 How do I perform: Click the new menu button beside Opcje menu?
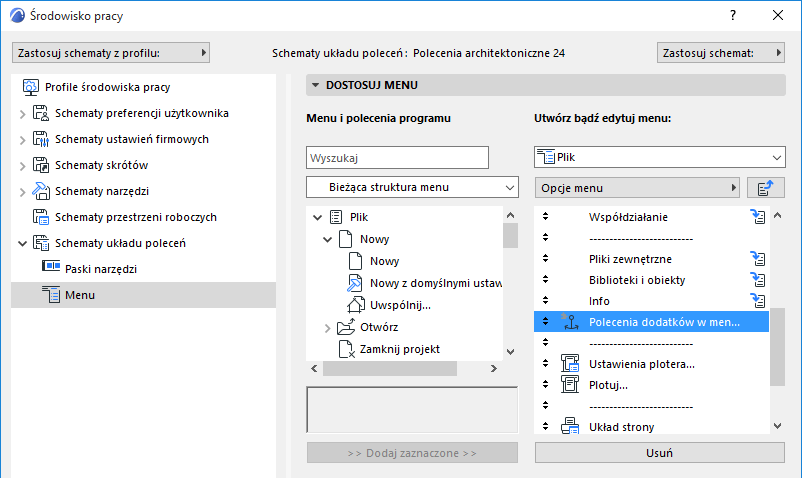pos(766,188)
